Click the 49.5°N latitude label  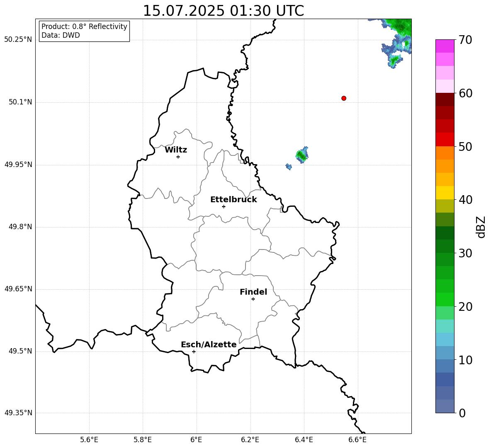pyautogui.click(x=20, y=351)
